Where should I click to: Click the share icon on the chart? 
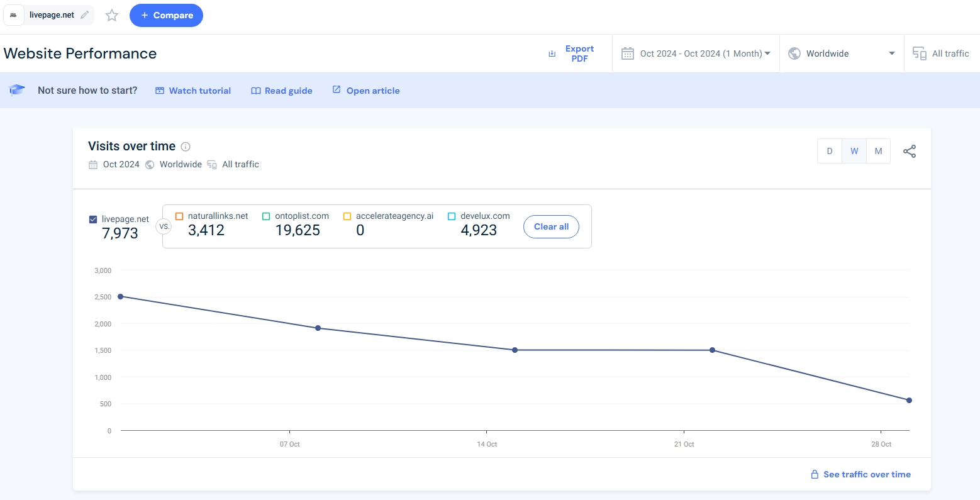910,152
